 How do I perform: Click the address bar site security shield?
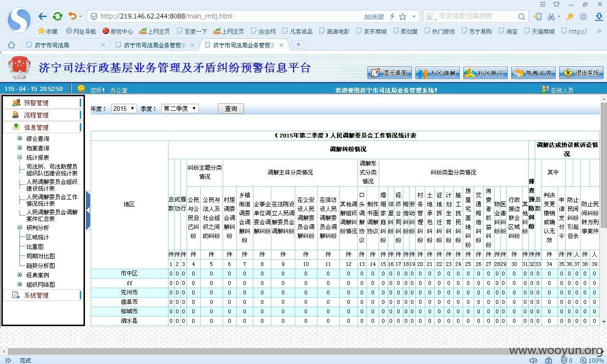point(94,17)
